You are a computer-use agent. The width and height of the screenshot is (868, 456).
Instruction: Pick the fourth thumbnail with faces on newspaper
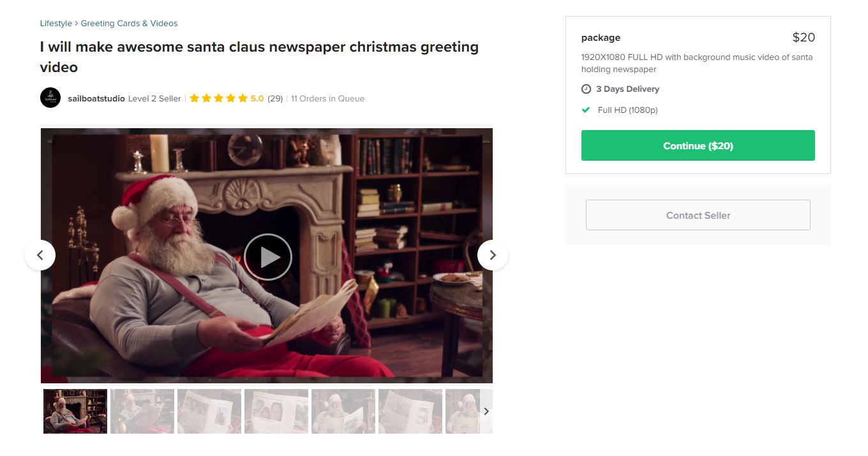tap(276, 411)
